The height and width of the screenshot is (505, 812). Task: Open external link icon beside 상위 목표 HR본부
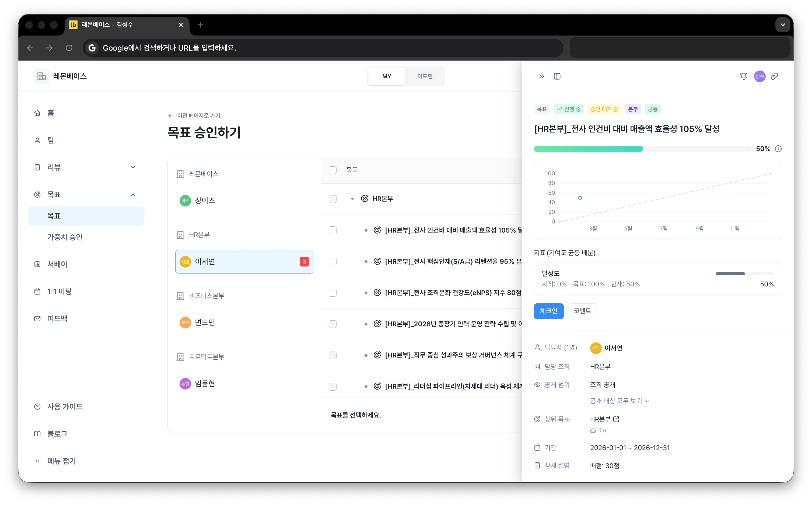[616, 419]
